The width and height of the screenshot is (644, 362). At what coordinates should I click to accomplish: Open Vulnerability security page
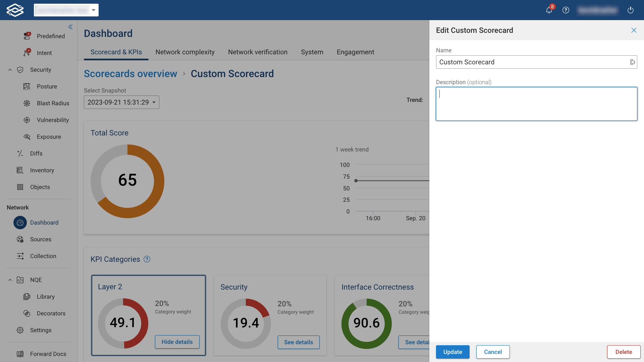pos(53,120)
